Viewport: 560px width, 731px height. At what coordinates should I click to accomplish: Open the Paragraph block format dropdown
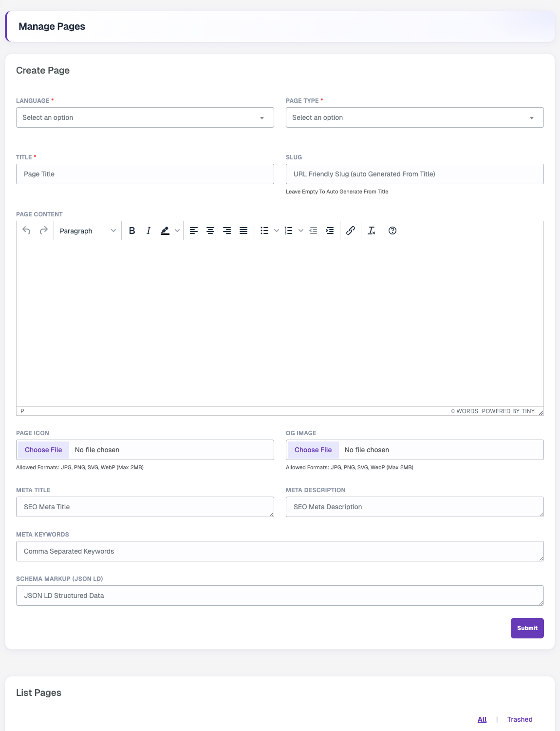88,231
